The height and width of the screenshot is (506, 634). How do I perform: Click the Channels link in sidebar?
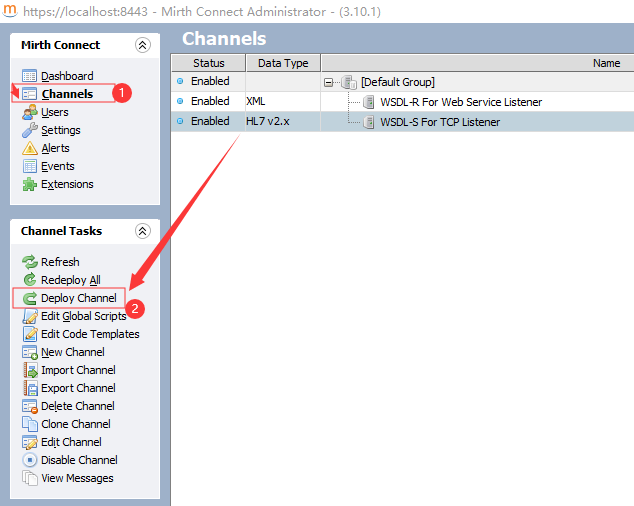pos(67,94)
